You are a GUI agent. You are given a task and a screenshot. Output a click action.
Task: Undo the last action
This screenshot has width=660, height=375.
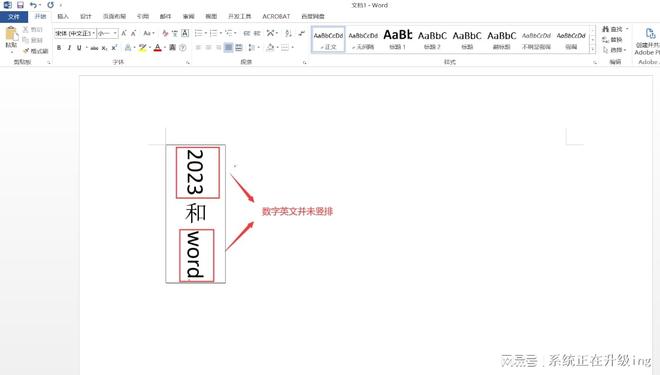[33, 5]
